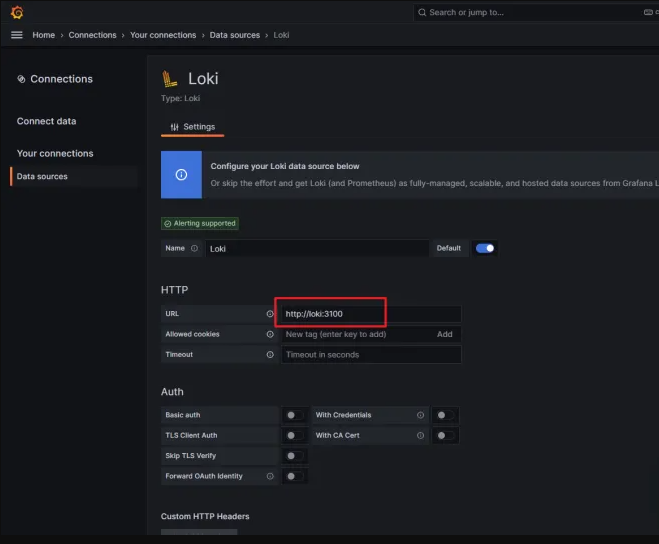This screenshot has width=659, height=544.
Task: Click the HTTP section heading
Action: pyautogui.click(x=174, y=290)
